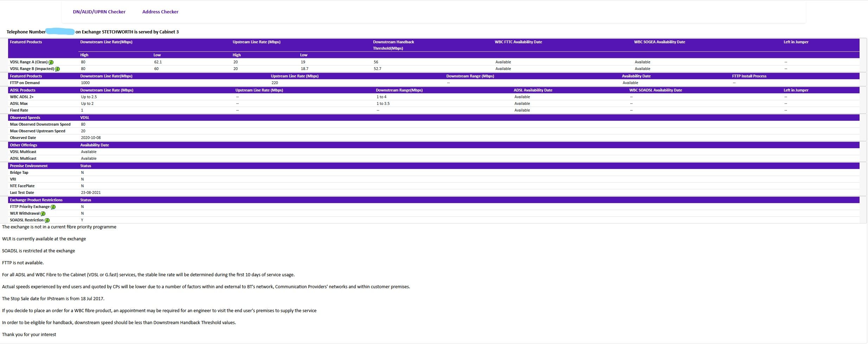Screen dimensions: 868x347
Task: Open the info tooltip for VDSL Range A (Clean)
Action: coord(51,62)
